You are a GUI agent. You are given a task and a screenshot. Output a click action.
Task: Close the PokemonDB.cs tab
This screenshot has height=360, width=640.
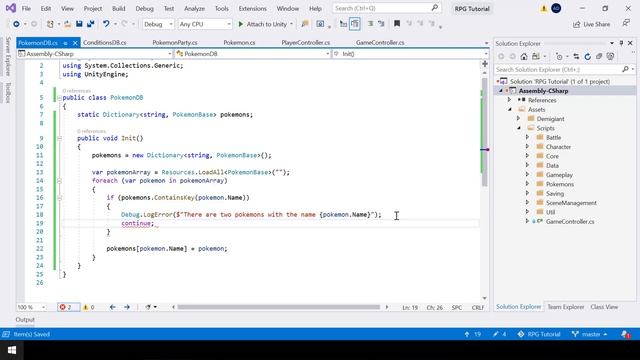pos(75,43)
